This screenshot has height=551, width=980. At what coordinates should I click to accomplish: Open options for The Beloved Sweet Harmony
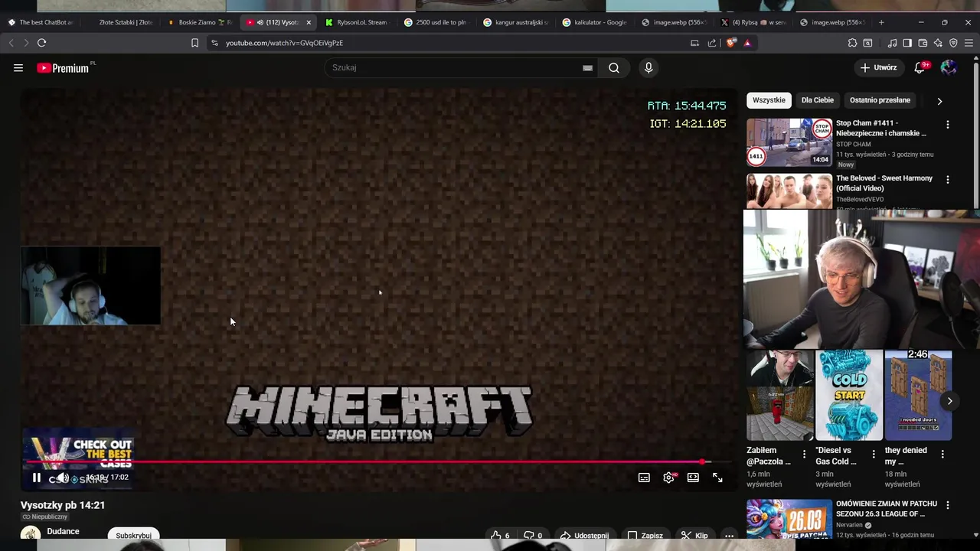point(948,180)
